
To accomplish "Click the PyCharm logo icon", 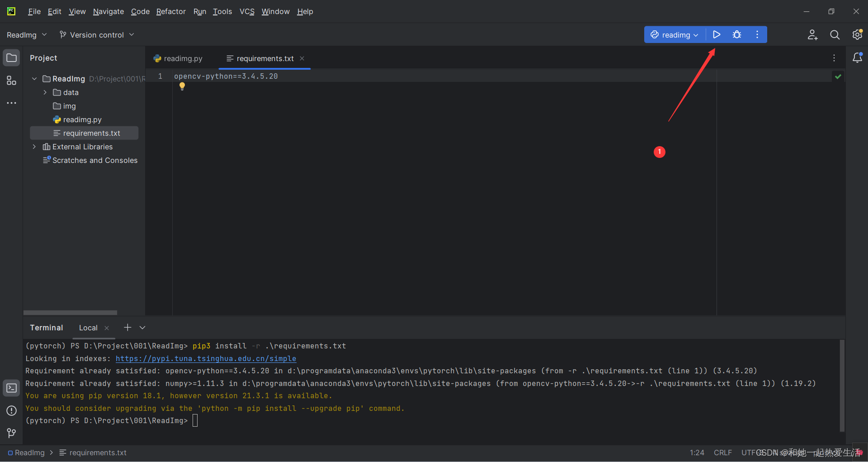I will [x=11, y=11].
